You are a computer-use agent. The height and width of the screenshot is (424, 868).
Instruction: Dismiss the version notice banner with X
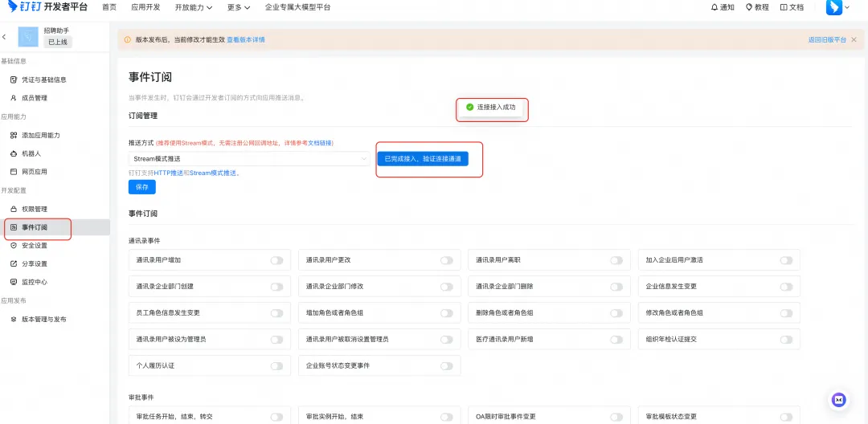click(854, 40)
